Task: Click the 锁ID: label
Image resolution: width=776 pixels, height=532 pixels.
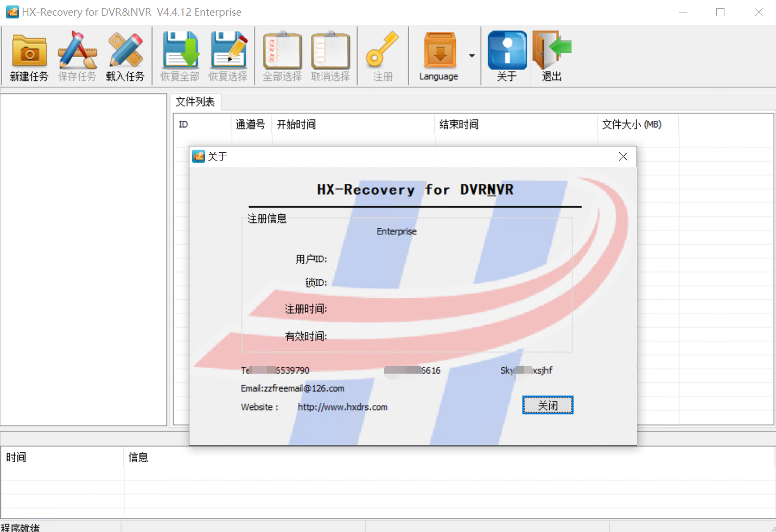Action: pyautogui.click(x=316, y=283)
